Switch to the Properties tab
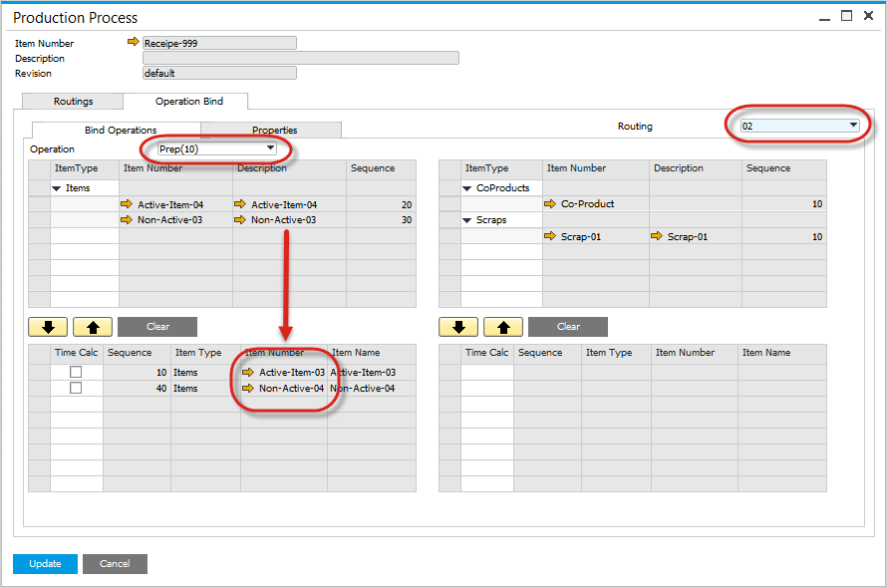Image resolution: width=887 pixels, height=588 pixels. click(x=274, y=131)
